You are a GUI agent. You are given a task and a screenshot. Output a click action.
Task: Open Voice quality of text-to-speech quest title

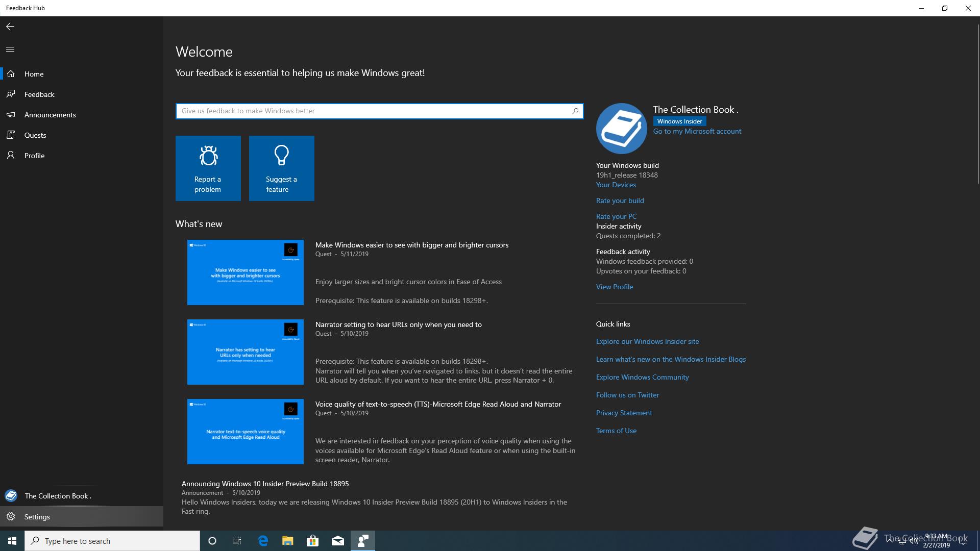tap(438, 404)
